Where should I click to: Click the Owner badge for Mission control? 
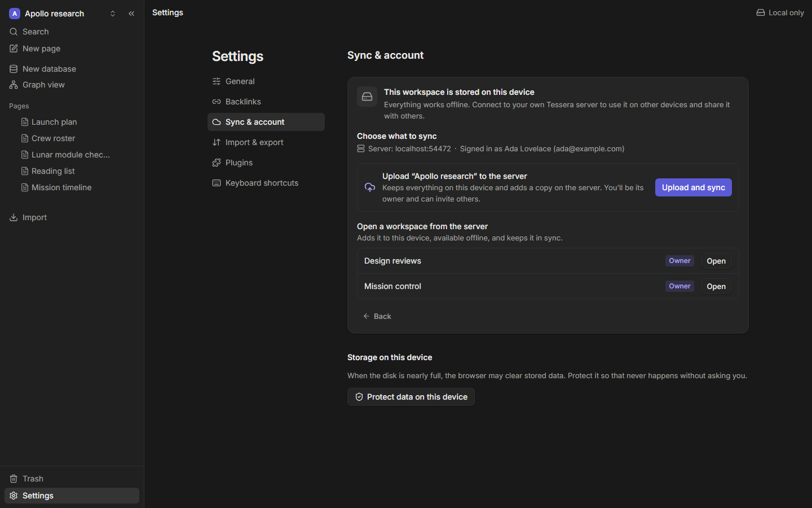(x=679, y=286)
